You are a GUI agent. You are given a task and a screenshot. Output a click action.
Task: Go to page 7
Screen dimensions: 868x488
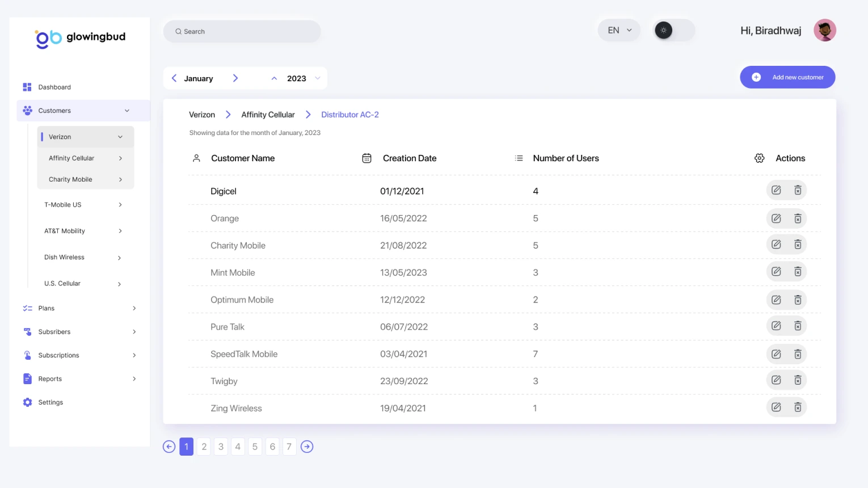coord(289,447)
